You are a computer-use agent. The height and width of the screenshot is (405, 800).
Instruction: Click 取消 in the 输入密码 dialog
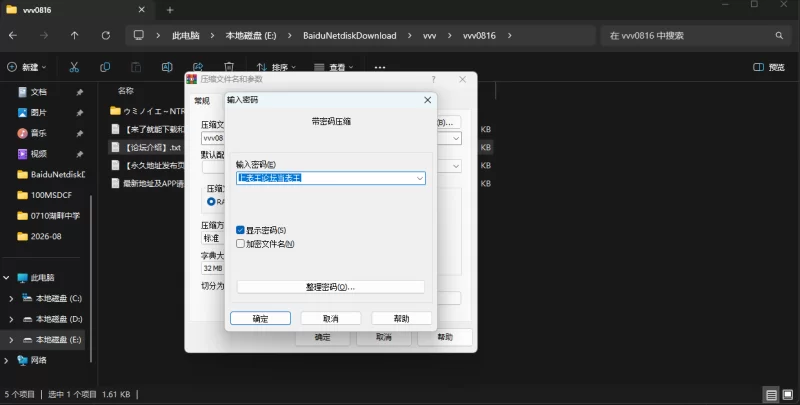coord(331,318)
